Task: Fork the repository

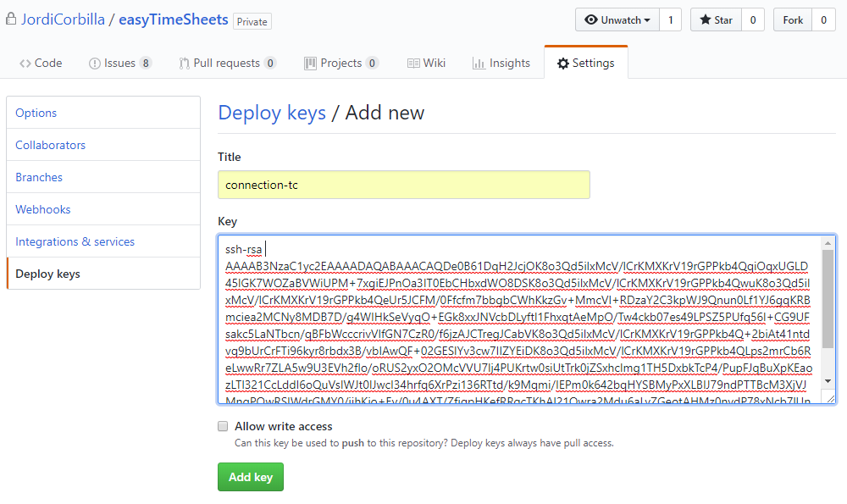Action: point(793,20)
